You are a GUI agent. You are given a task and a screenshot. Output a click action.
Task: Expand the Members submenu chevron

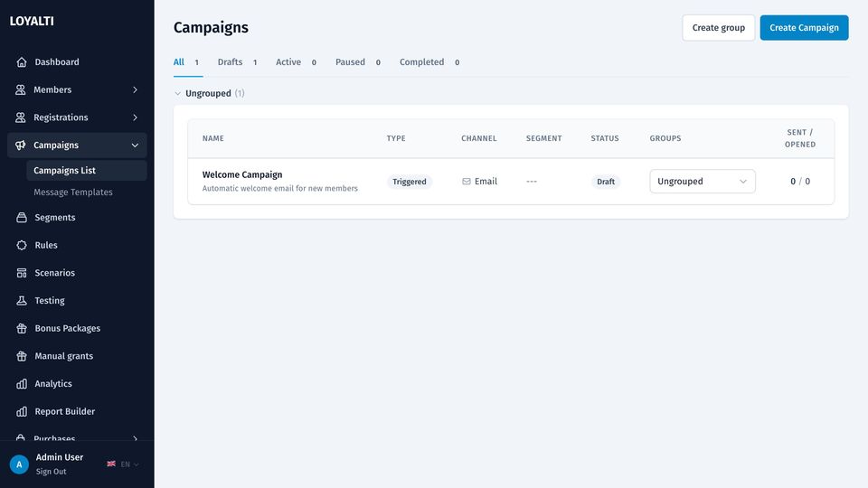pos(135,89)
